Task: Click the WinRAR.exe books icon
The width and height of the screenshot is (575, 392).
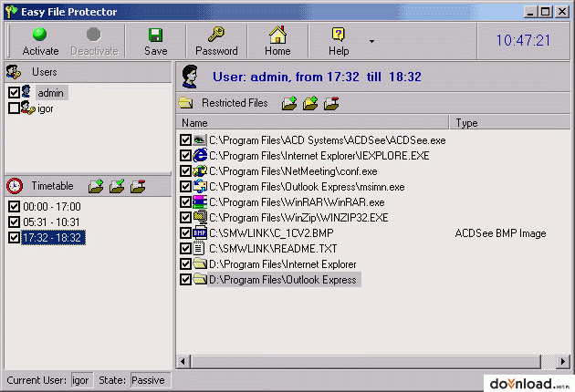Action: tap(200, 201)
